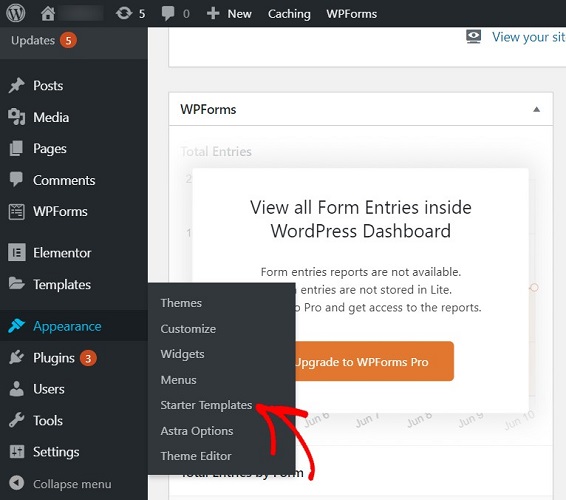Open the Pages menu label

point(50,149)
